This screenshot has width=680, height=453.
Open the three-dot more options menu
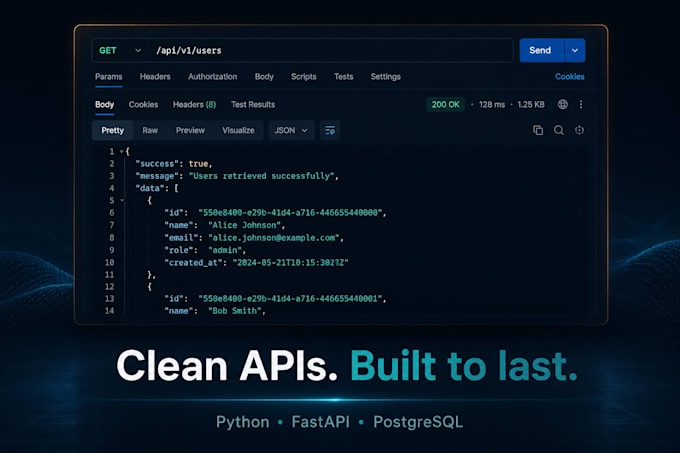(x=581, y=104)
